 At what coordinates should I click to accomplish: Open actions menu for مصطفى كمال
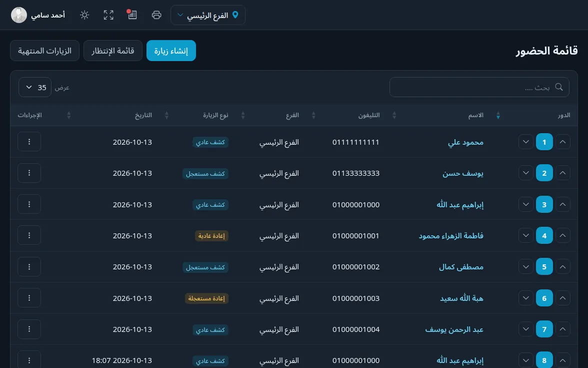29,266
